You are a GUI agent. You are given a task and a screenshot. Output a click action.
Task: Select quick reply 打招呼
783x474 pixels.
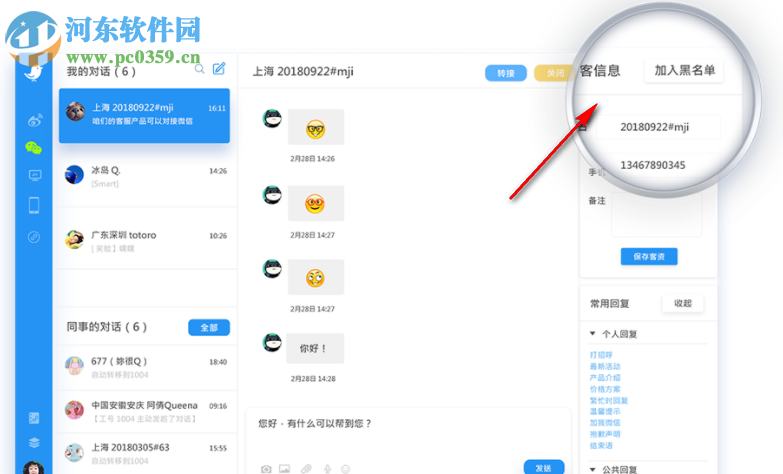point(601,355)
